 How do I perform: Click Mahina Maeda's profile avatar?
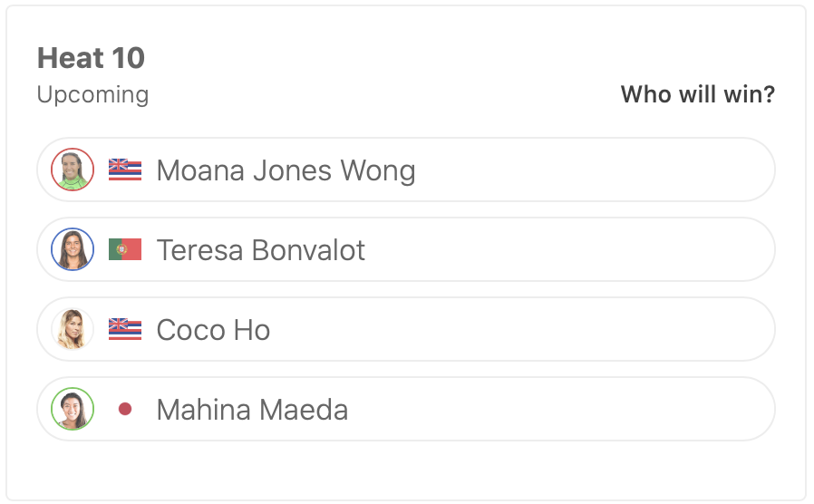point(73,409)
